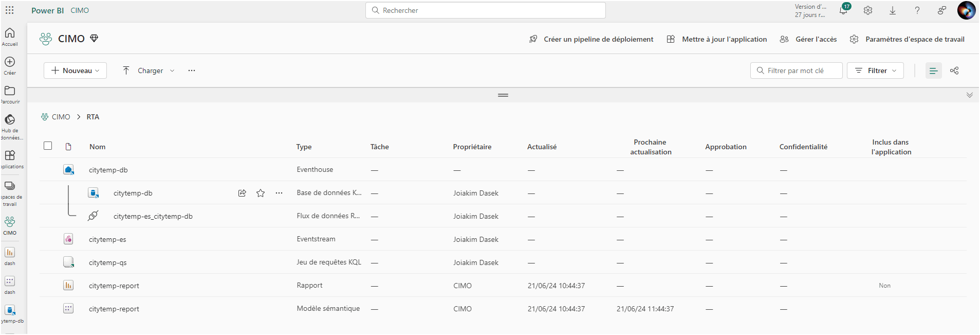Go to Accueil in the left sidebar
Viewport: 980px width, 335px height.
[x=10, y=37]
